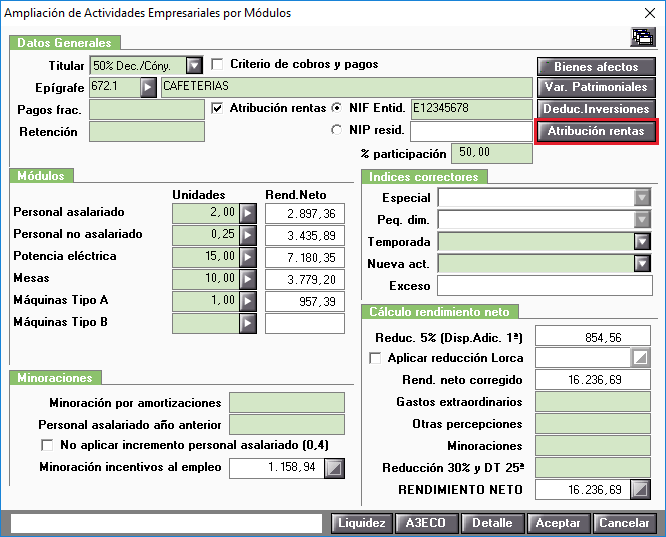Viewport: 666px width, 537px height.
Task: Click the Atribución rentas button
Action: click(596, 131)
